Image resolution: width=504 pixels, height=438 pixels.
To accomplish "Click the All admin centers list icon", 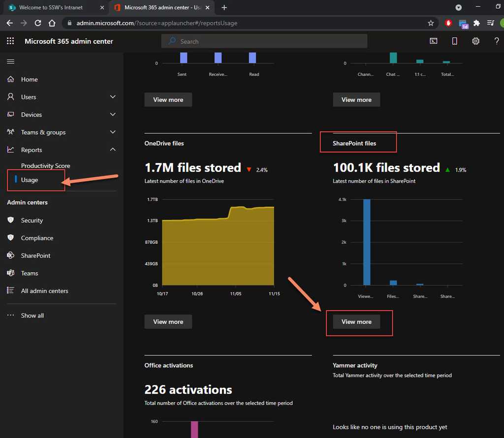I will pos(11,291).
